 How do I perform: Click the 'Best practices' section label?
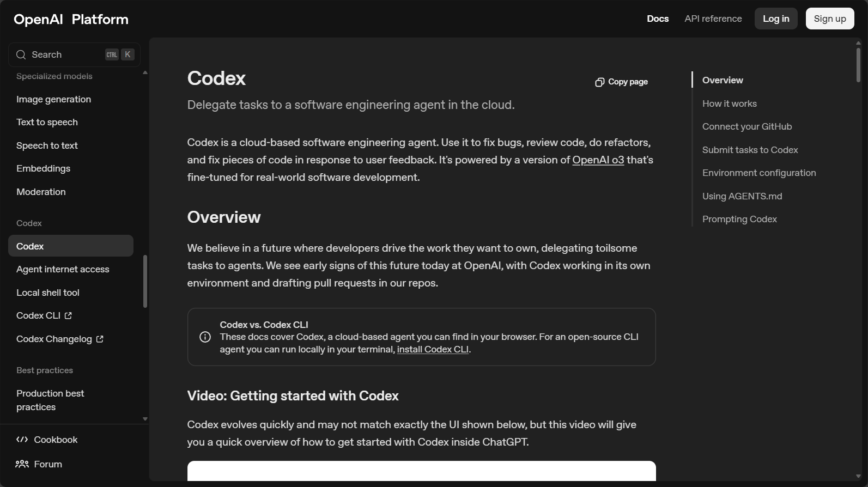pos(45,370)
